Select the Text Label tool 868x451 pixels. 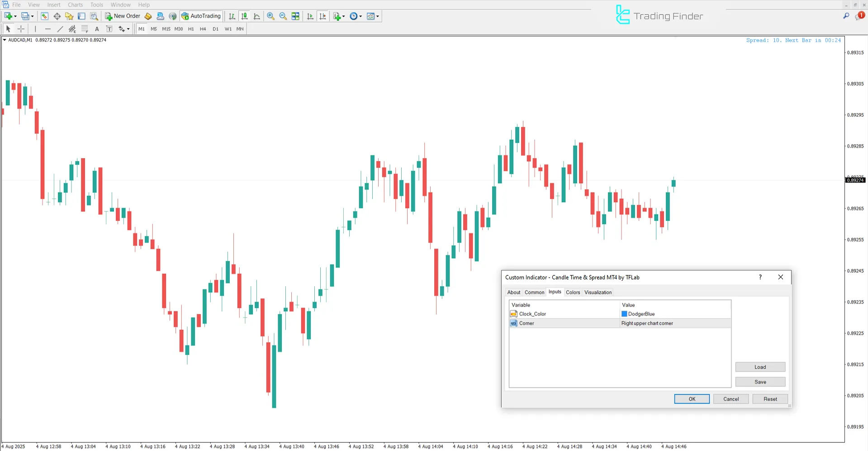(x=109, y=29)
